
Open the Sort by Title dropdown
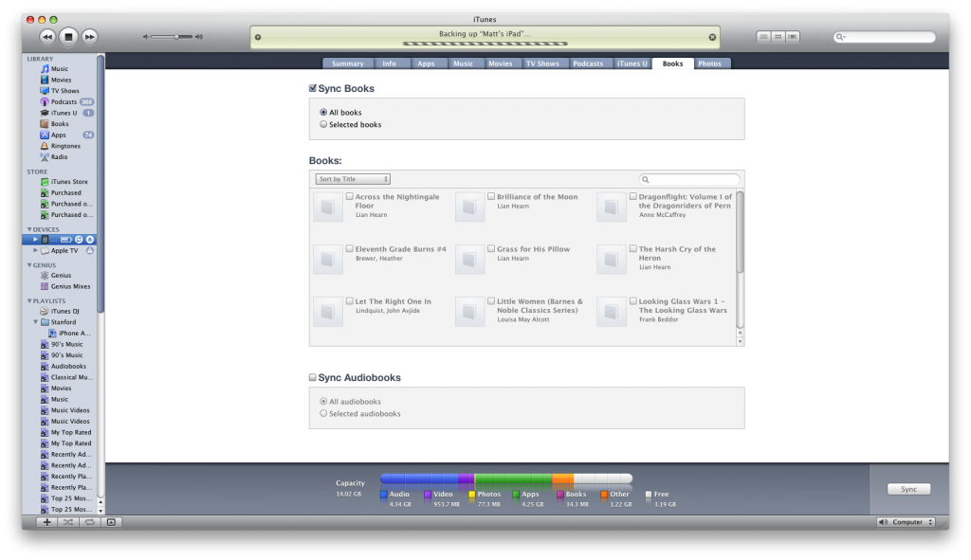tap(352, 178)
